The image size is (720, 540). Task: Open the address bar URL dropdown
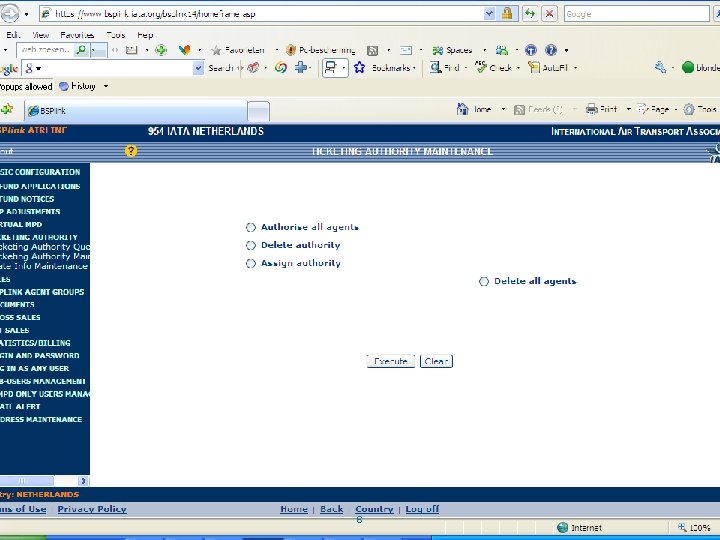(x=489, y=14)
